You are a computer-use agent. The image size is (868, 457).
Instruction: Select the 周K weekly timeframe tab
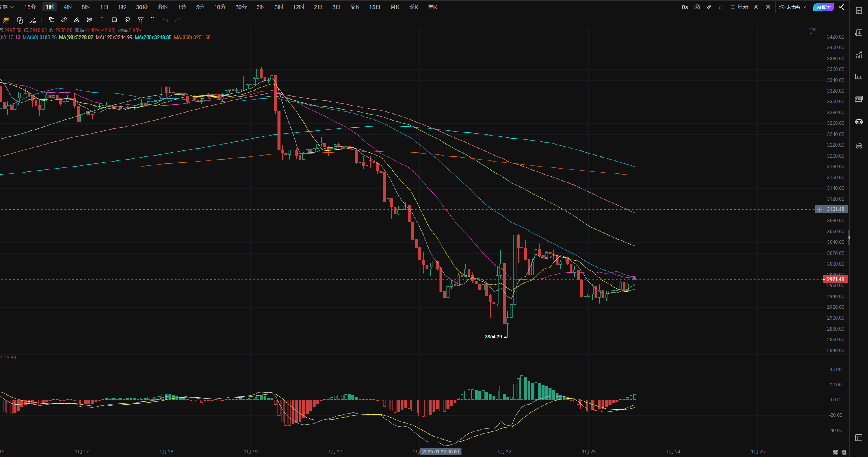click(355, 7)
